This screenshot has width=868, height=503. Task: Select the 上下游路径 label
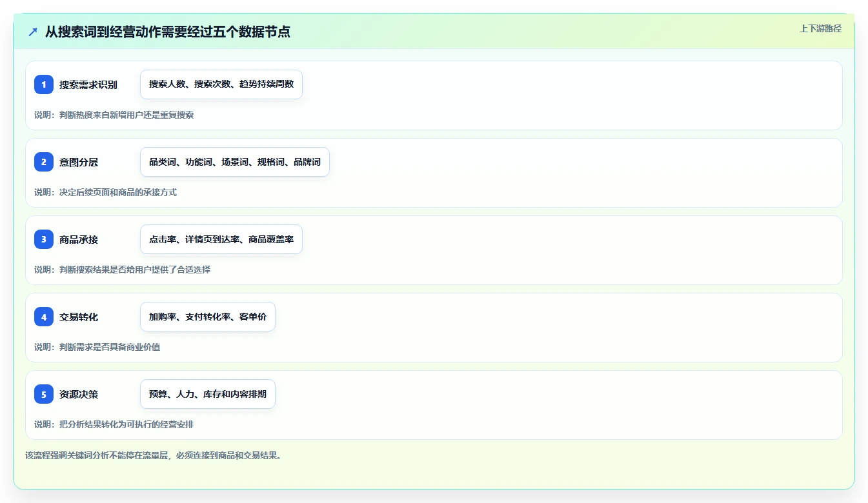[x=820, y=28]
